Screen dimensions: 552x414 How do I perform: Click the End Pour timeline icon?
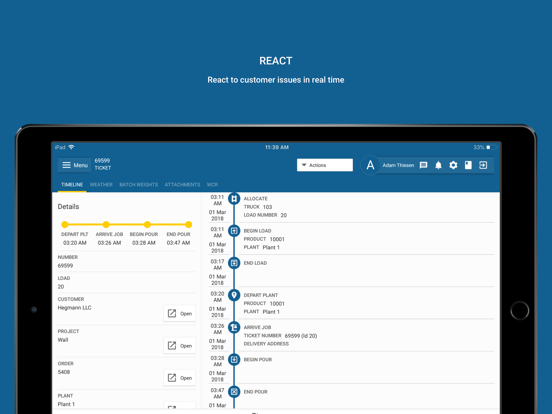tap(234, 391)
